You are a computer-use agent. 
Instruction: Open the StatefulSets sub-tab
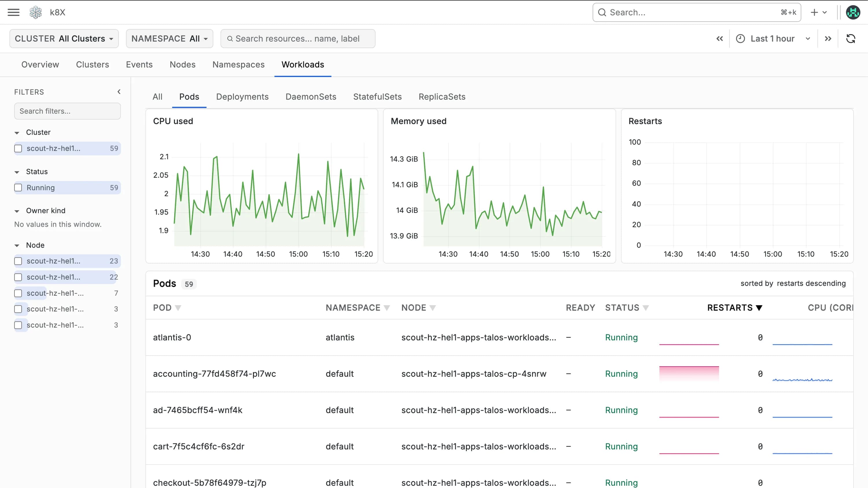click(x=377, y=97)
